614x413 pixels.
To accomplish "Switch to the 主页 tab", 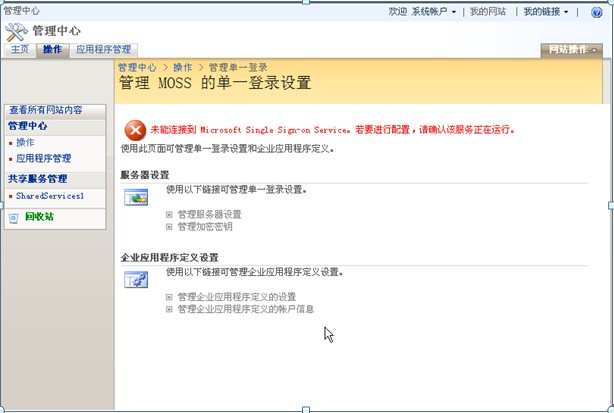I will point(20,50).
